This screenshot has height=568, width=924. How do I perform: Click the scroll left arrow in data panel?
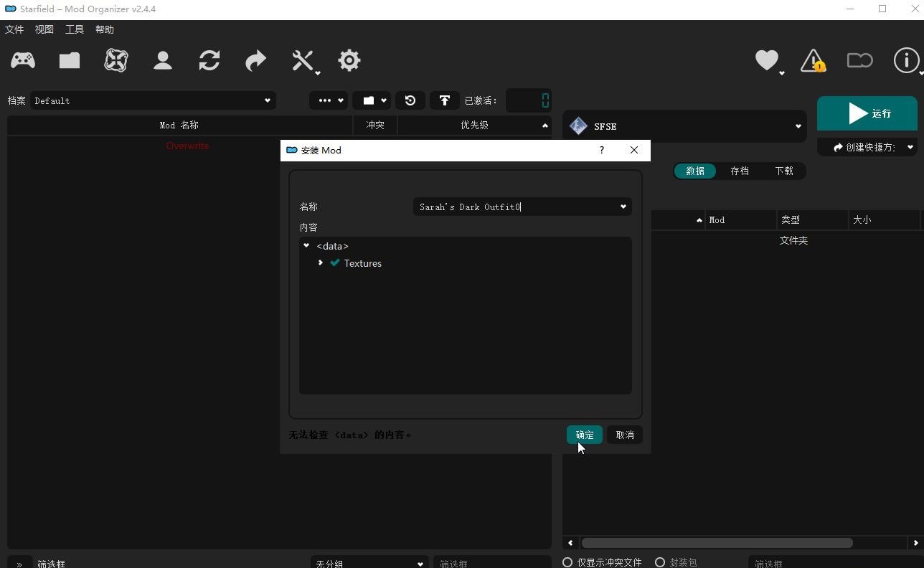pos(570,543)
